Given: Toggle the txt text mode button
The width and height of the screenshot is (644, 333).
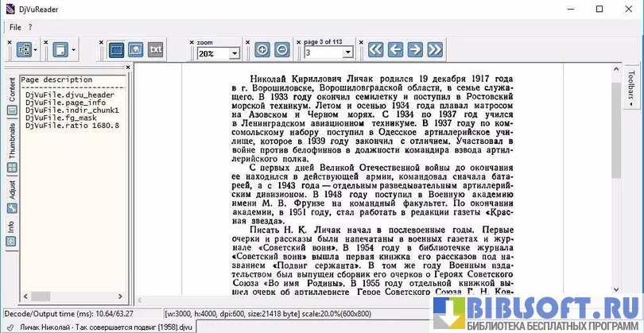Looking at the screenshot, I should [156, 50].
